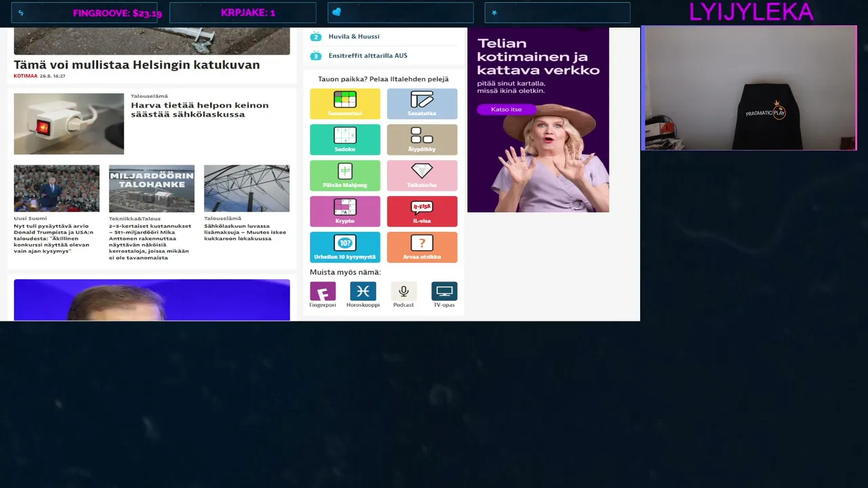Click the FINGROOVE: $23.19 overlay label
Screen dimensions: 868x488
click(x=117, y=13)
